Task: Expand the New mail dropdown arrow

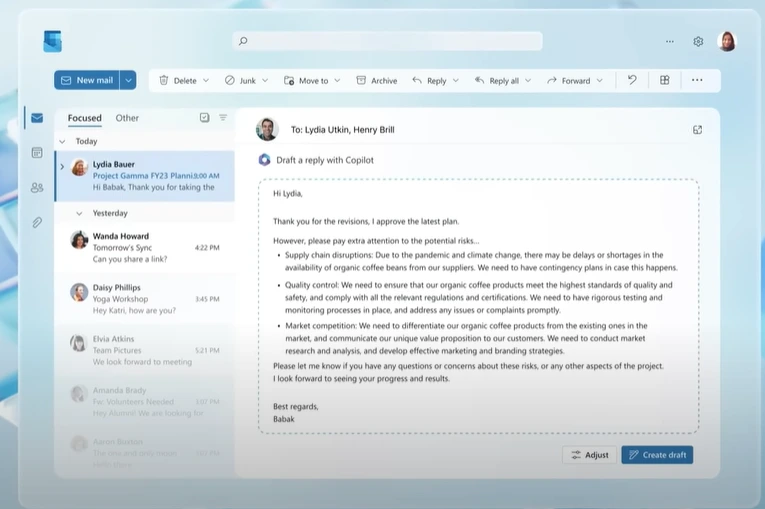Action: click(128, 80)
